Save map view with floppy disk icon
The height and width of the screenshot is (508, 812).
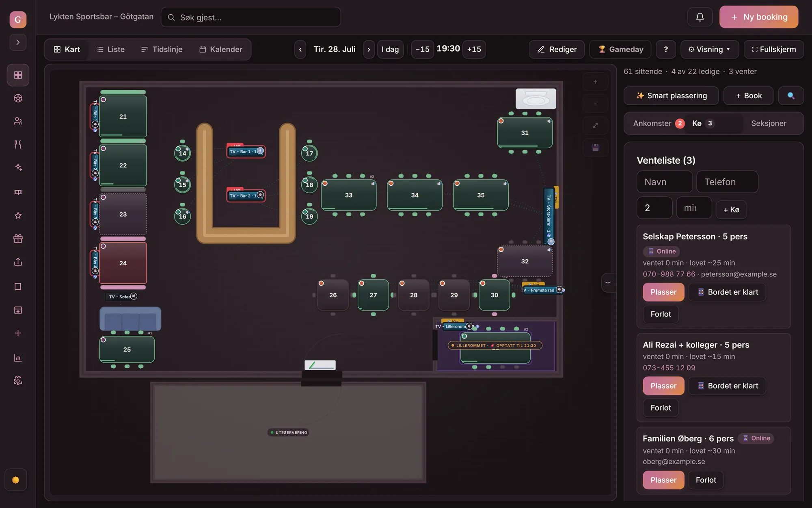pos(595,147)
